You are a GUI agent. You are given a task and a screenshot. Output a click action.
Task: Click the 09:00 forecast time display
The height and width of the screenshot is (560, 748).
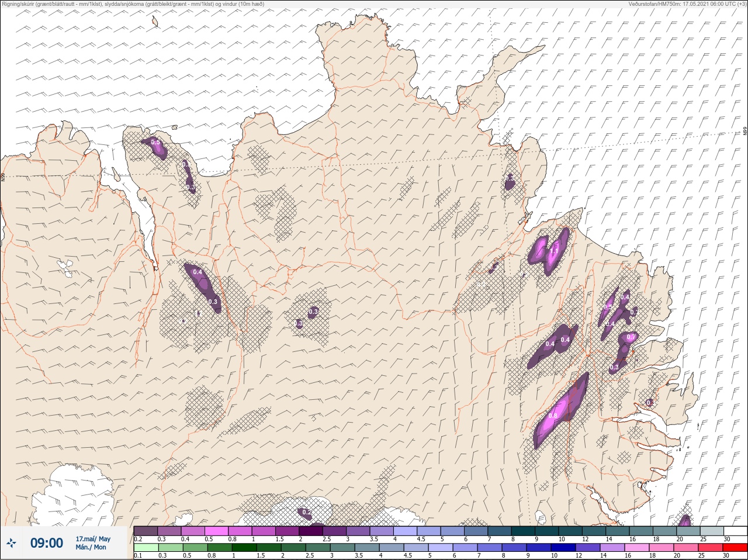pos(46,543)
